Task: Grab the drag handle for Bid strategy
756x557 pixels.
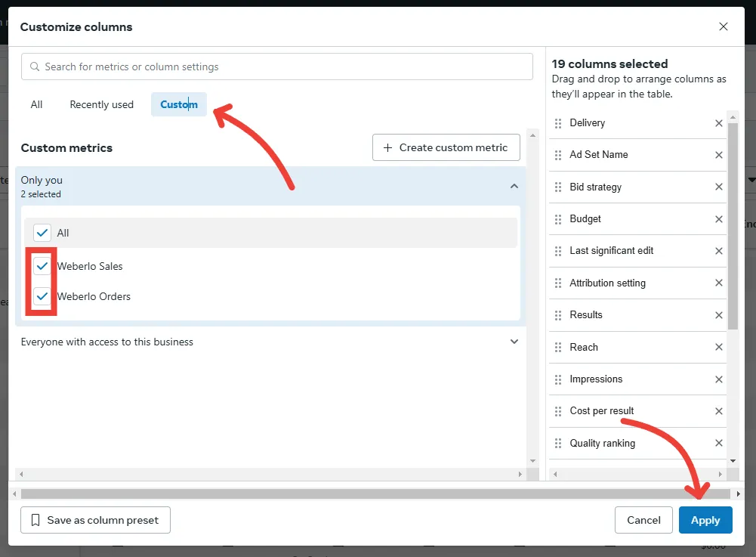Action: 558,187
